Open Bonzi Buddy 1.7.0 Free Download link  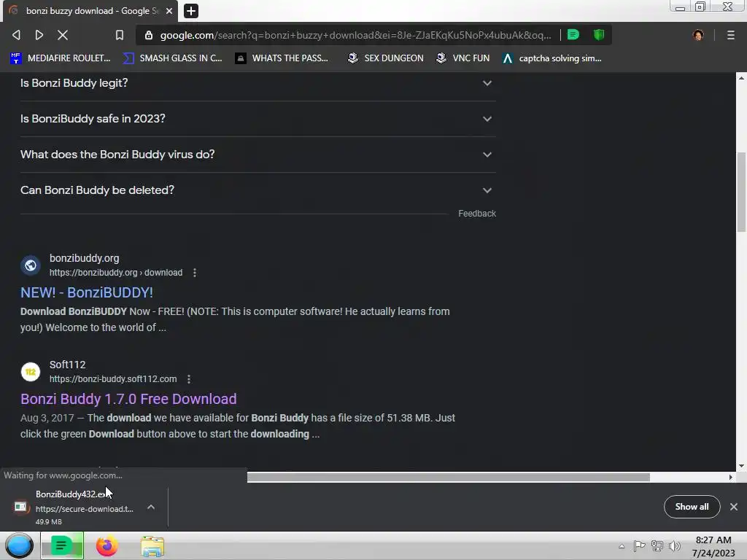[128, 399]
